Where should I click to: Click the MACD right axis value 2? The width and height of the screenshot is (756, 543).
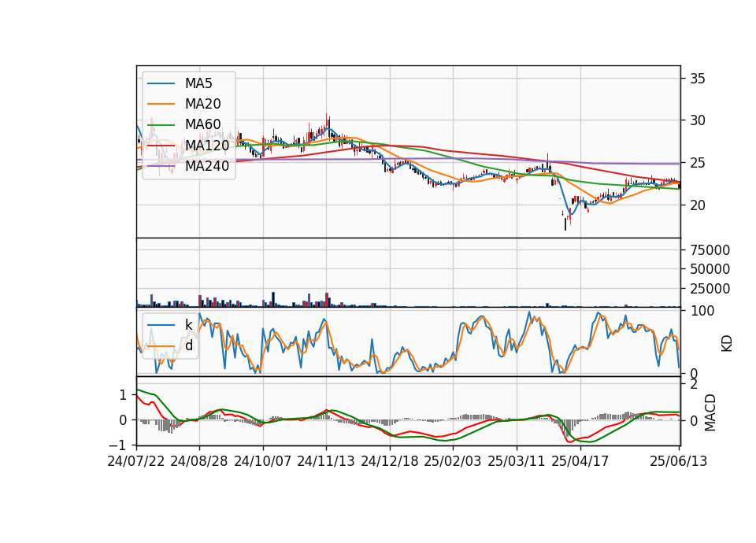[694, 385]
